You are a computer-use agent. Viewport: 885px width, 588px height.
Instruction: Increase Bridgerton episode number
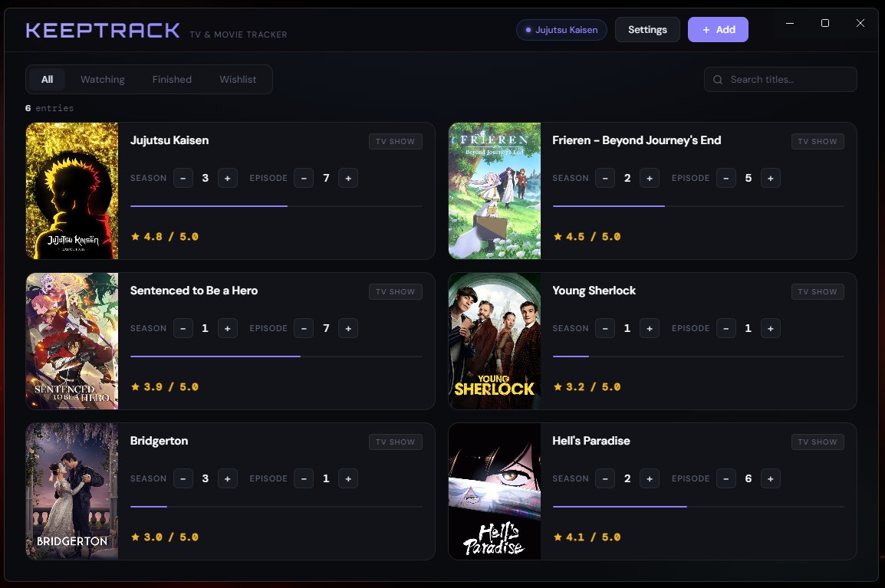tap(348, 478)
